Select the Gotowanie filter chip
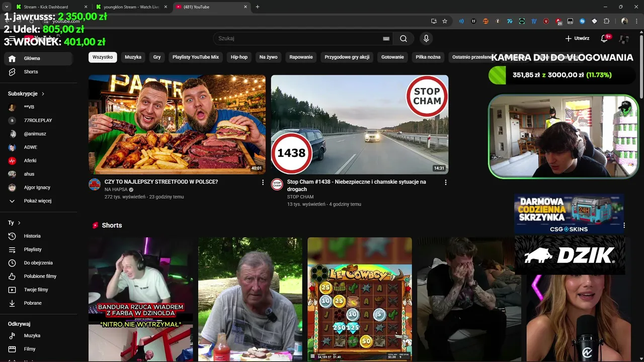 click(x=392, y=57)
